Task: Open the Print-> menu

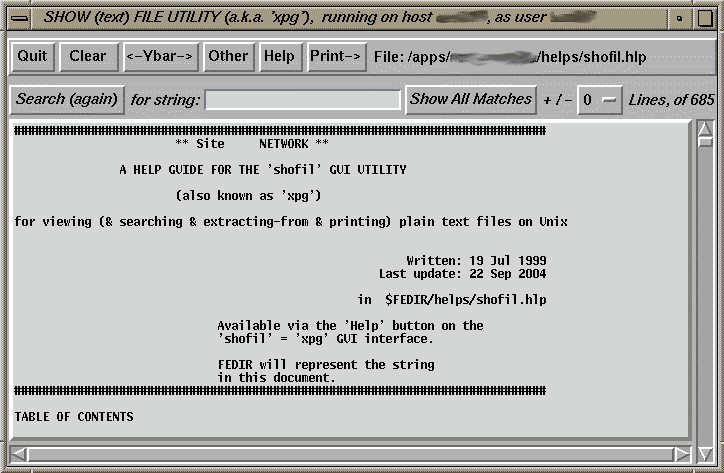Action: click(336, 57)
